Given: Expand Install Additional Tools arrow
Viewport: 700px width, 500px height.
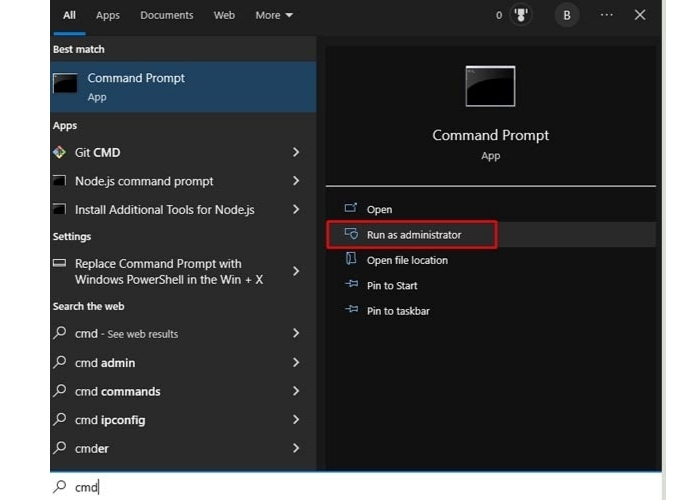Looking at the screenshot, I should (296, 209).
